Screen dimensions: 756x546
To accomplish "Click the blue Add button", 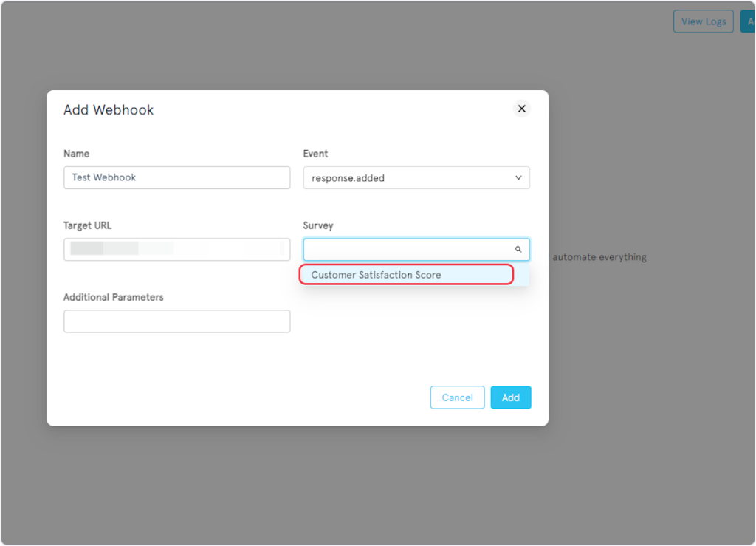I will click(x=510, y=397).
